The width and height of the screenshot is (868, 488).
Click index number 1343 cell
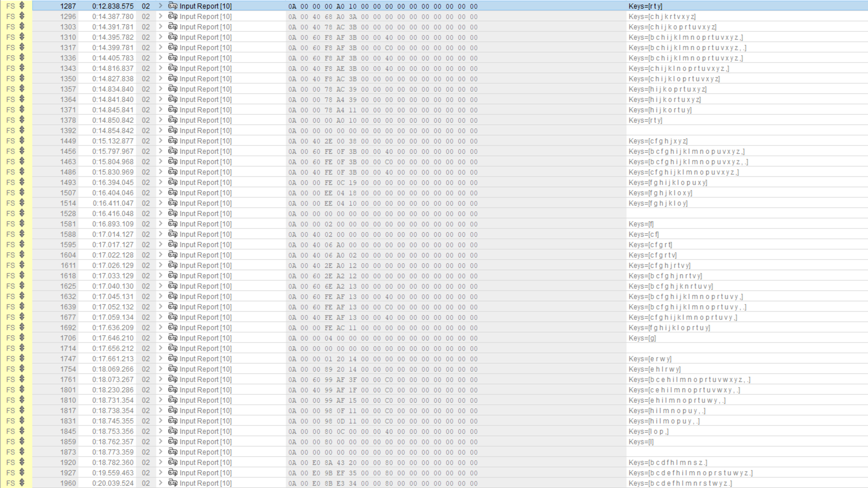pos(68,68)
